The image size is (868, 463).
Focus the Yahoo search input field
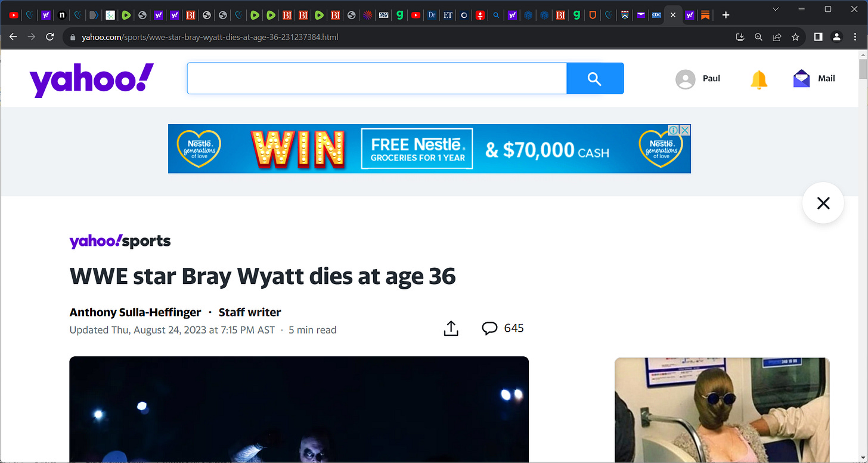point(377,78)
